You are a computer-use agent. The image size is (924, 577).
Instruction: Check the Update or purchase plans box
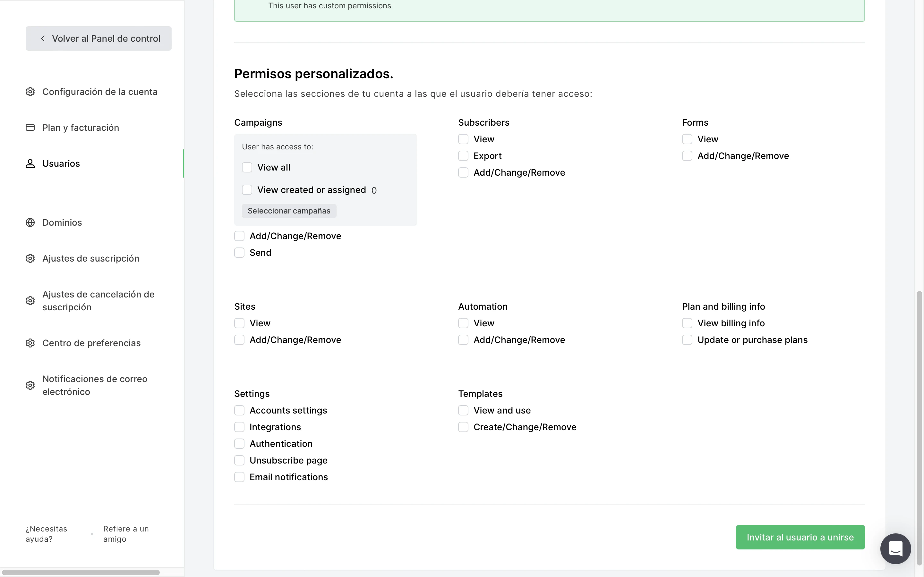687,340
